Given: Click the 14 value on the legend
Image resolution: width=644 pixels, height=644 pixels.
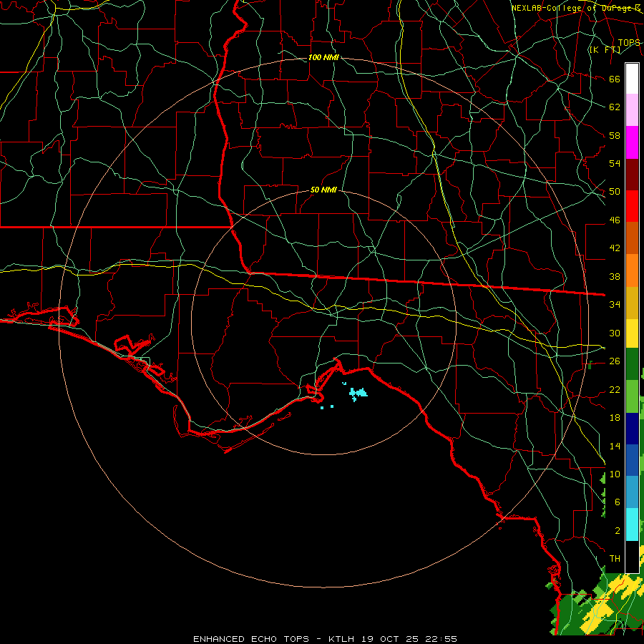Looking at the screenshot, I should click(x=615, y=446).
